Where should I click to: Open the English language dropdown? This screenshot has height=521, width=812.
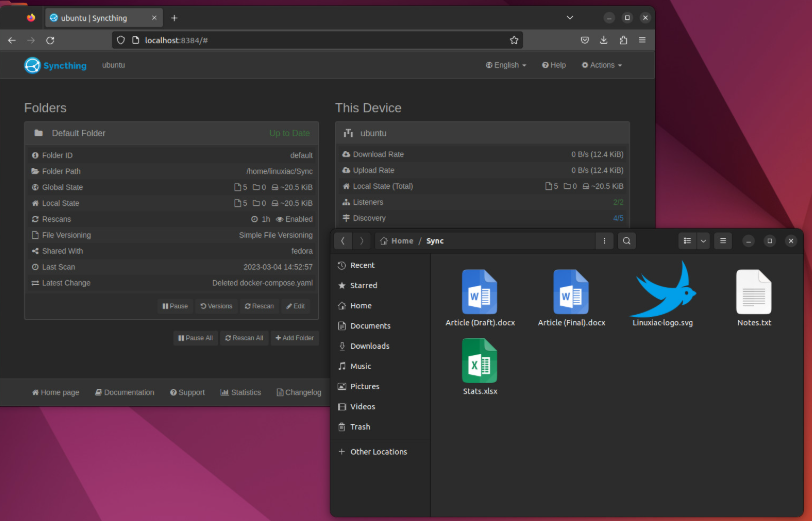tap(506, 65)
